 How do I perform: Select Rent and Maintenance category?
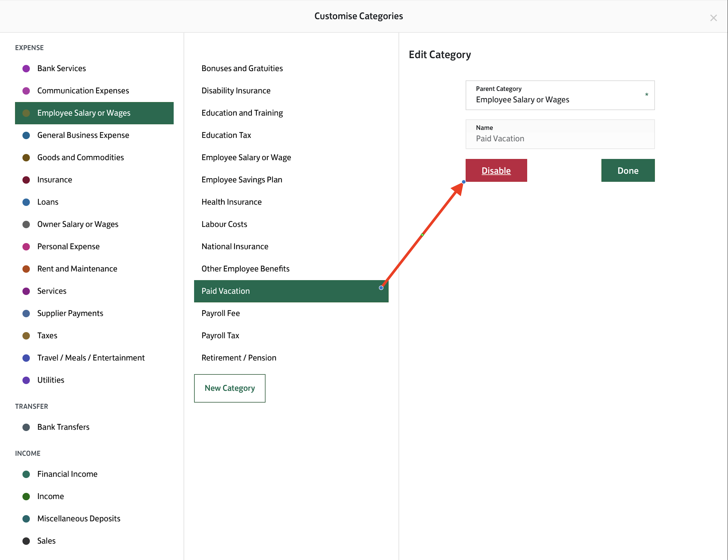tap(94, 269)
